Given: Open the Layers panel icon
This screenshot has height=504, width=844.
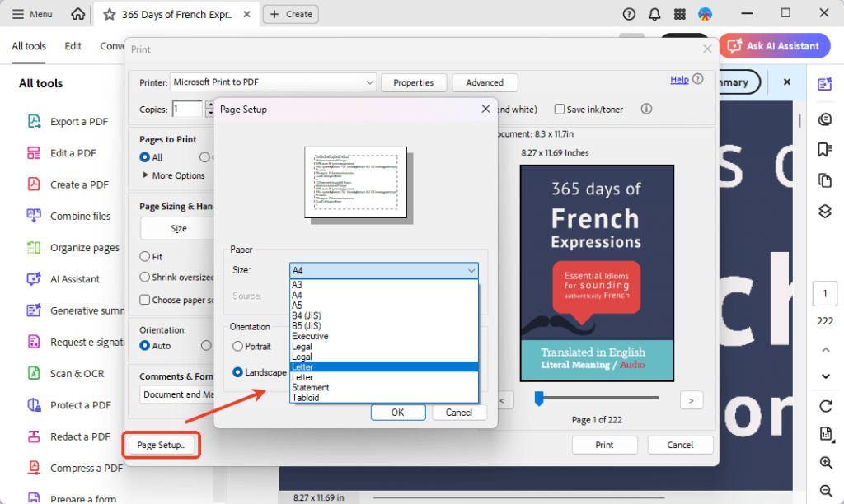Looking at the screenshot, I should (824, 211).
